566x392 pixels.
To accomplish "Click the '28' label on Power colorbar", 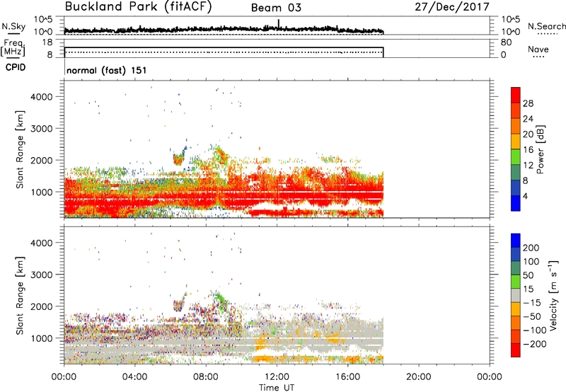I will (528, 103).
